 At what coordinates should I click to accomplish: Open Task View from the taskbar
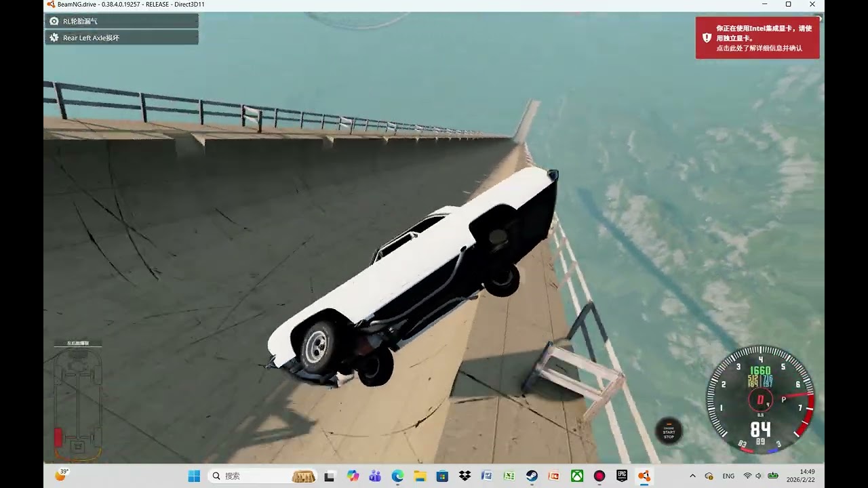click(x=330, y=476)
